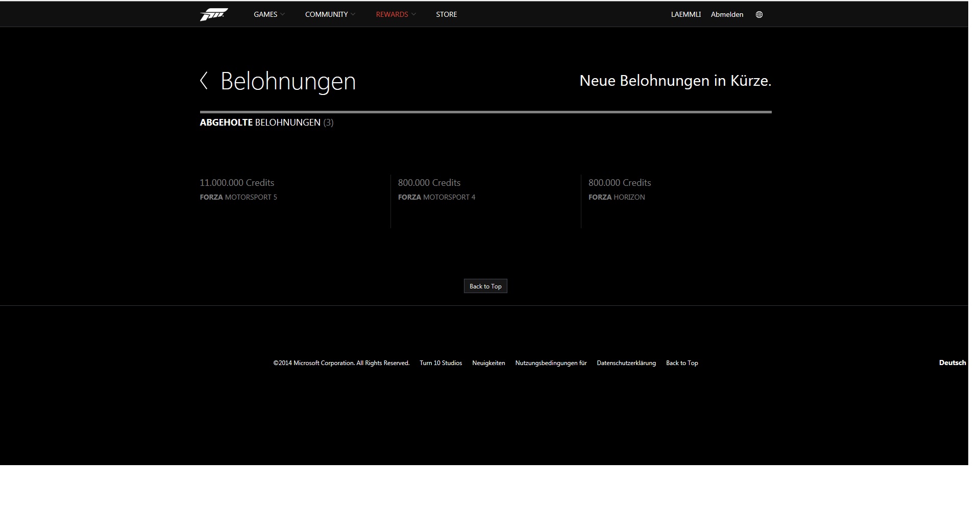Click the FORZA MOTORSPORT 4 label
Image resolution: width=980 pixels, height=531 pixels.
click(x=436, y=197)
